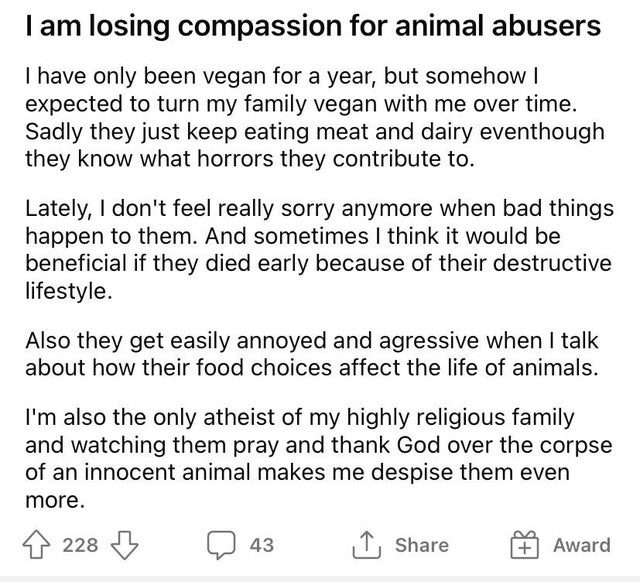Click the line starting 'of an innocent animal'
The image size is (640, 582).
pos(297,472)
